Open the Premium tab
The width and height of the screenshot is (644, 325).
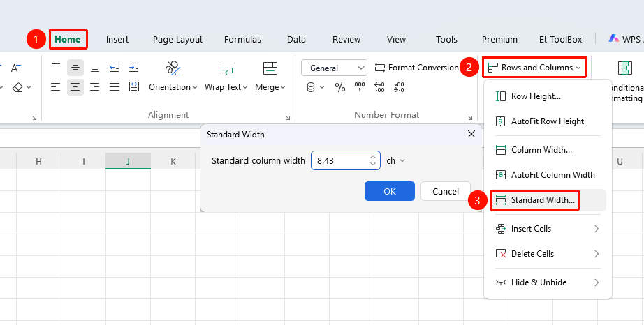coord(499,39)
